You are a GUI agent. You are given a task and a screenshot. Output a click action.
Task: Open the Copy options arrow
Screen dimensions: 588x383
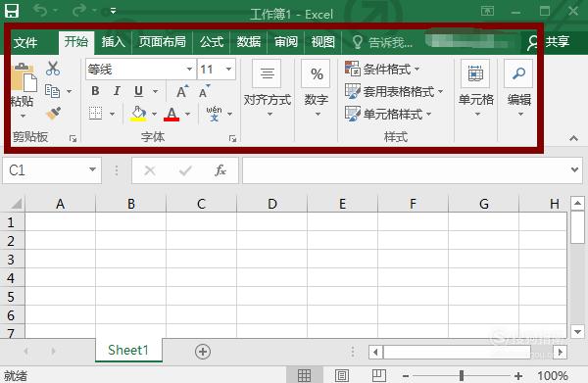point(69,91)
